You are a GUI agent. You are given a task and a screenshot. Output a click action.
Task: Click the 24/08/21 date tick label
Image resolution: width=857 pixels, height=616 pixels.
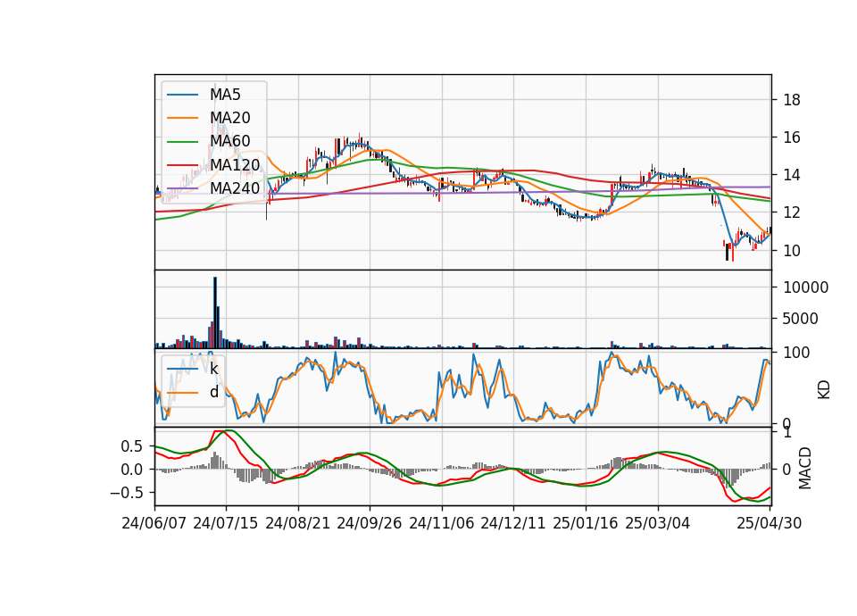pyautogui.click(x=298, y=523)
